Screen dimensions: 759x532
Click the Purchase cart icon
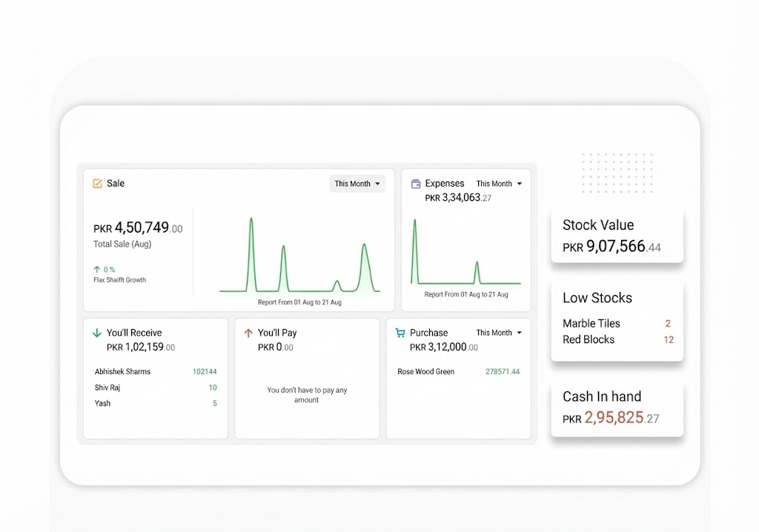[x=400, y=333]
